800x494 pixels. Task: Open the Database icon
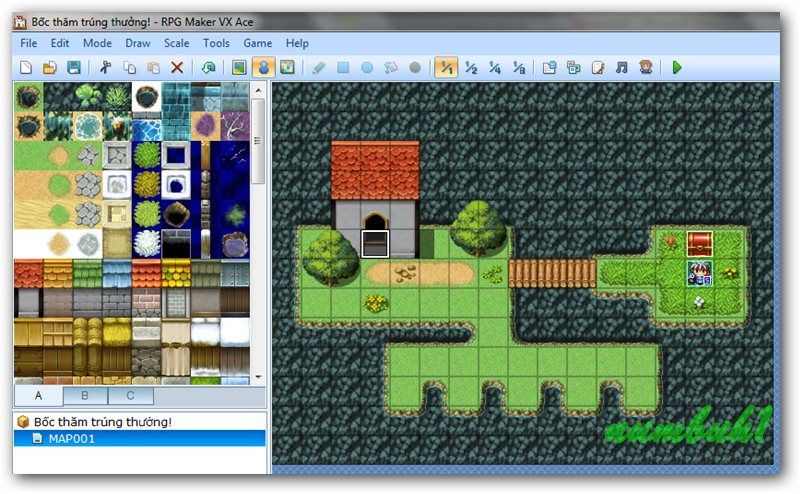[x=549, y=67]
